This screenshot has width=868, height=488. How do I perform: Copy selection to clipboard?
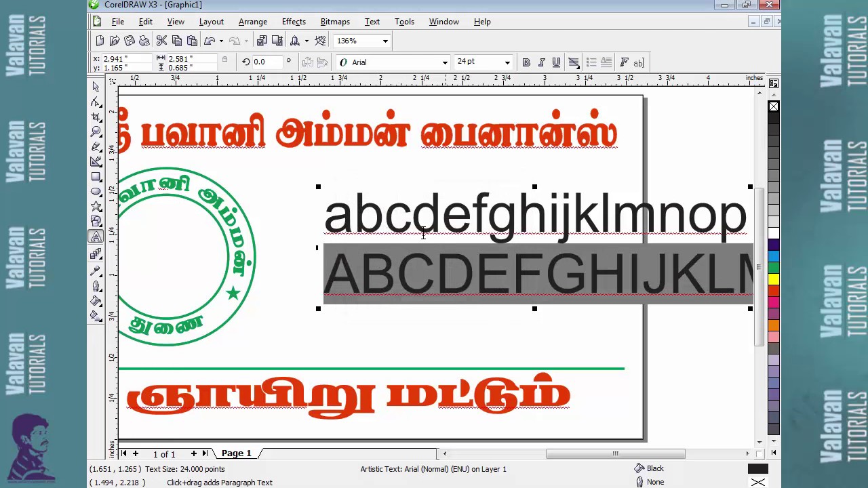pos(177,41)
